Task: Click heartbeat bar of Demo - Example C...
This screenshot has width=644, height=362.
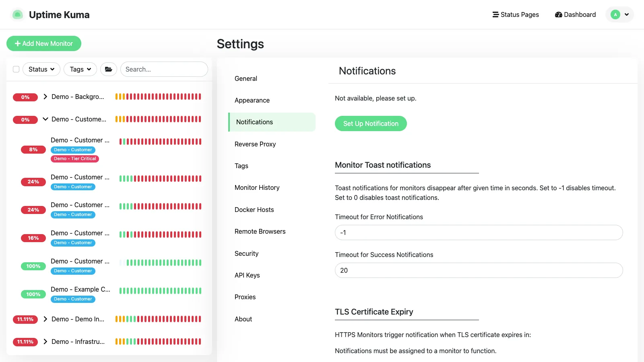Action: 160,291
